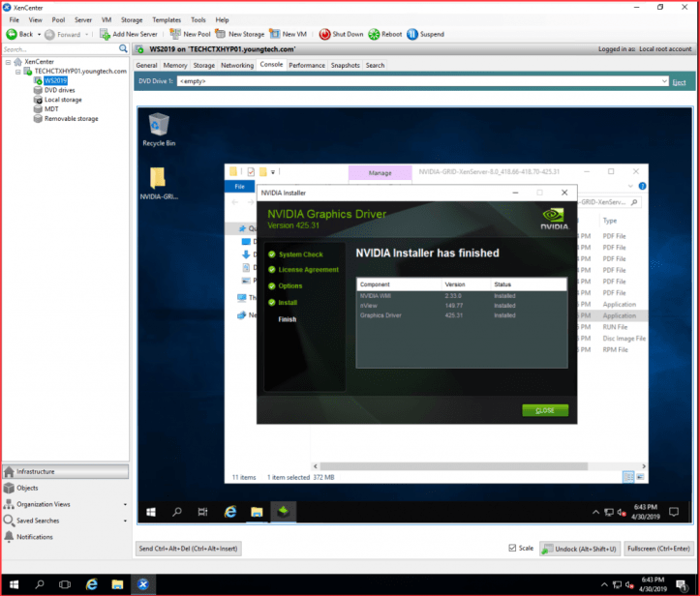This screenshot has height=596, width=700.
Task: Select Local storage node
Action: click(63, 100)
